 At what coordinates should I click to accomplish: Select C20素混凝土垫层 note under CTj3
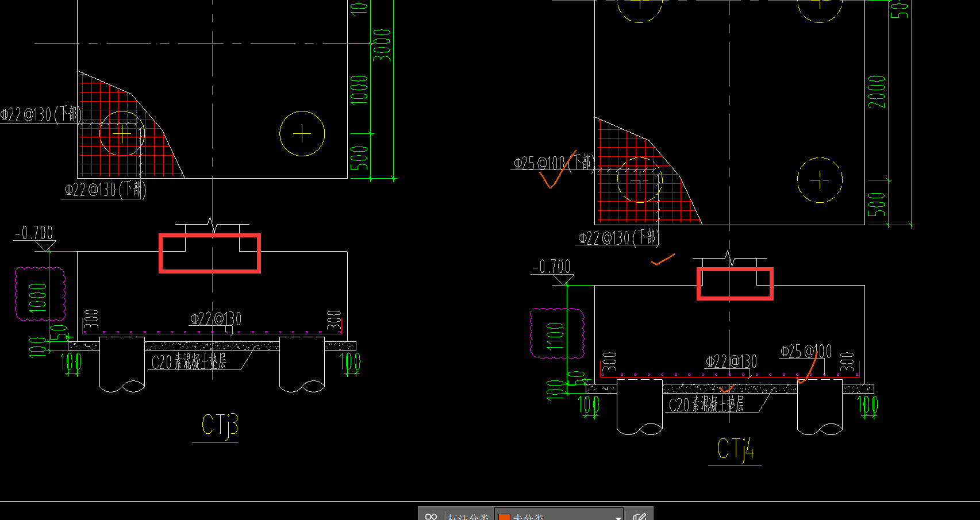pos(189,361)
